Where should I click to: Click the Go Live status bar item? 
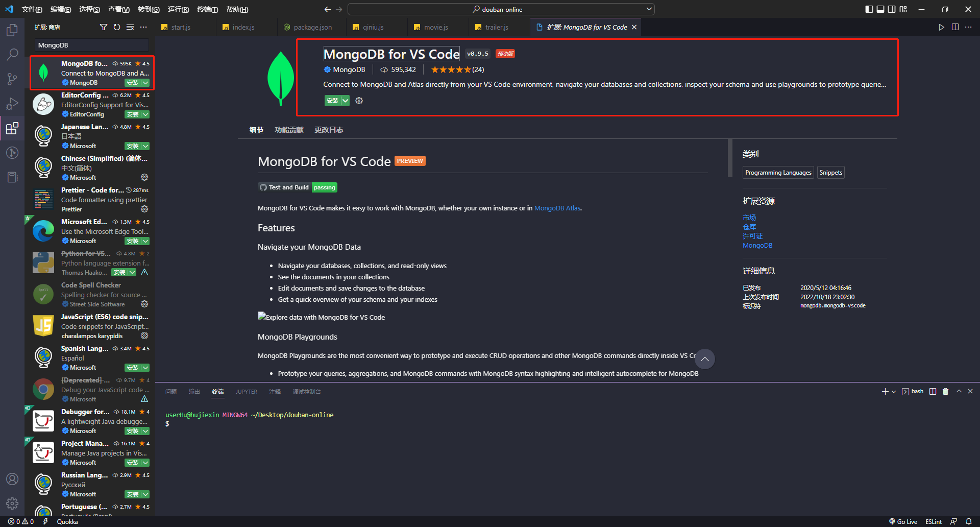point(903,521)
